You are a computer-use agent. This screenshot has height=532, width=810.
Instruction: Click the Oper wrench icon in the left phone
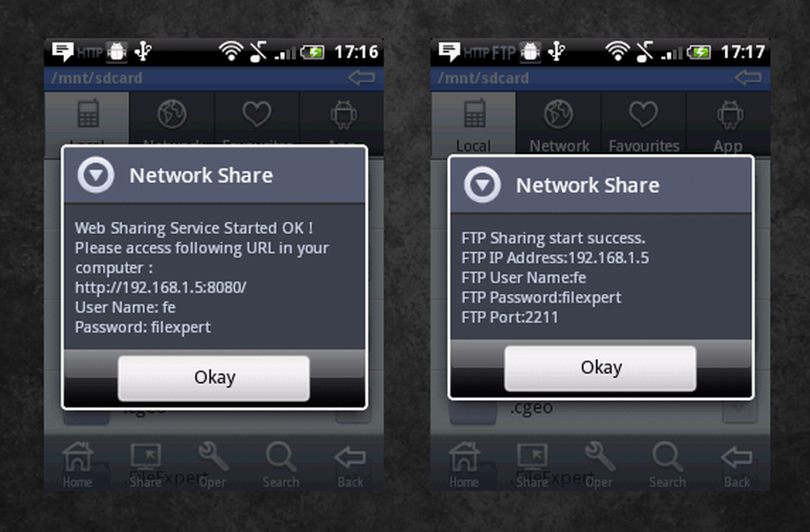[213, 465]
